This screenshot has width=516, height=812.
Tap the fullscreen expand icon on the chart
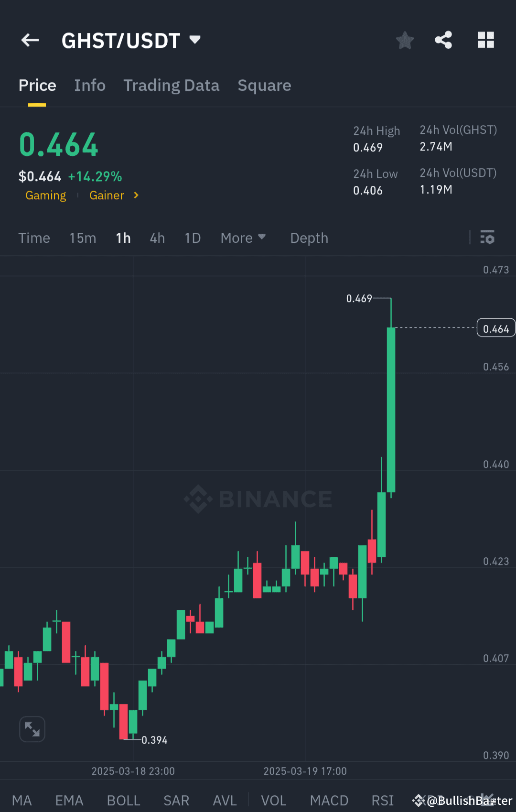pyautogui.click(x=32, y=728)
